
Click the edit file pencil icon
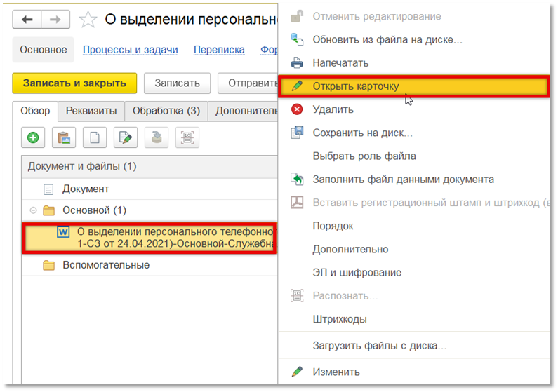(x=126, y=137)
